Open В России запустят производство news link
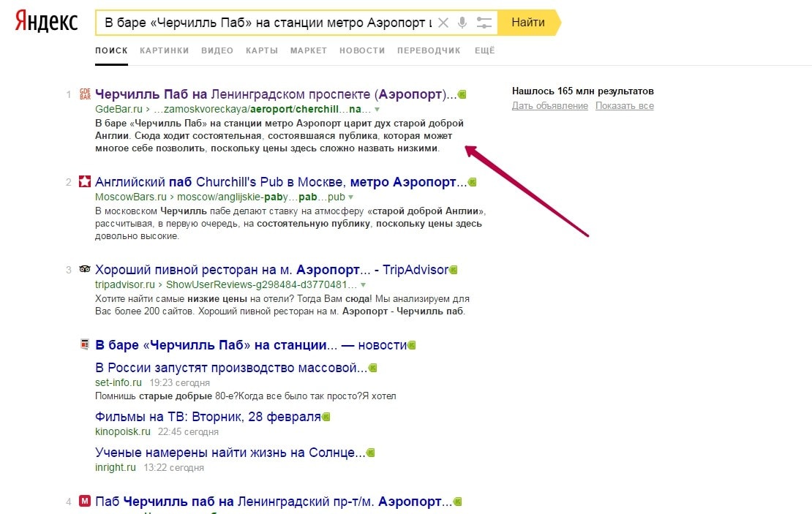The height and width of the screenshot is (514, 812). click(231, 368)
